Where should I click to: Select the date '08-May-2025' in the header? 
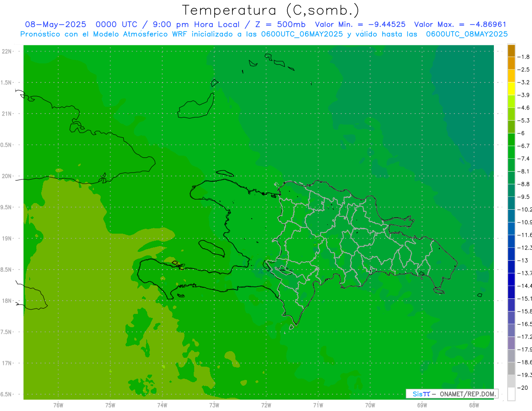[55, 24]
